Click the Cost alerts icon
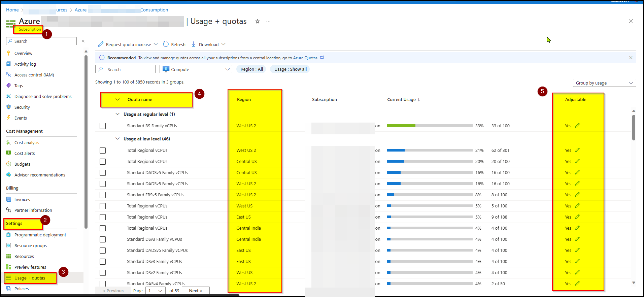Screen dimensions: 644x297 click(x=8, y=153)
